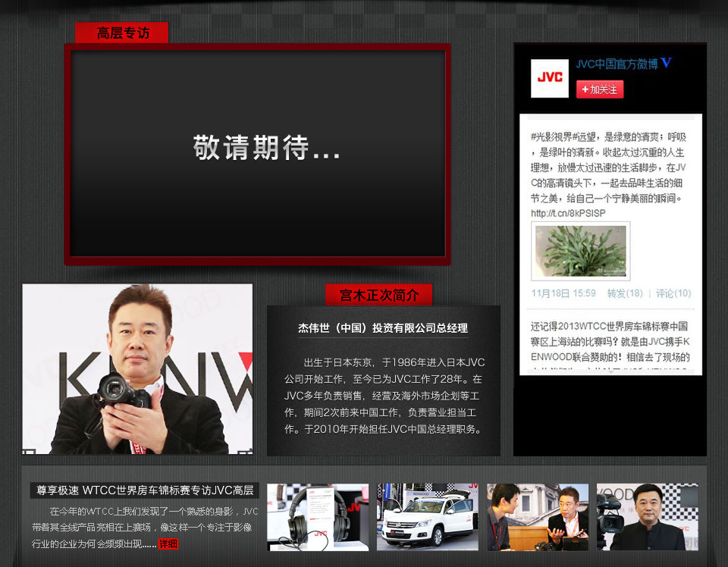The width and height of the screenshot is (728, 567).
Task: Open the JVC中国官方微博 title link
Action: [617, 64]
